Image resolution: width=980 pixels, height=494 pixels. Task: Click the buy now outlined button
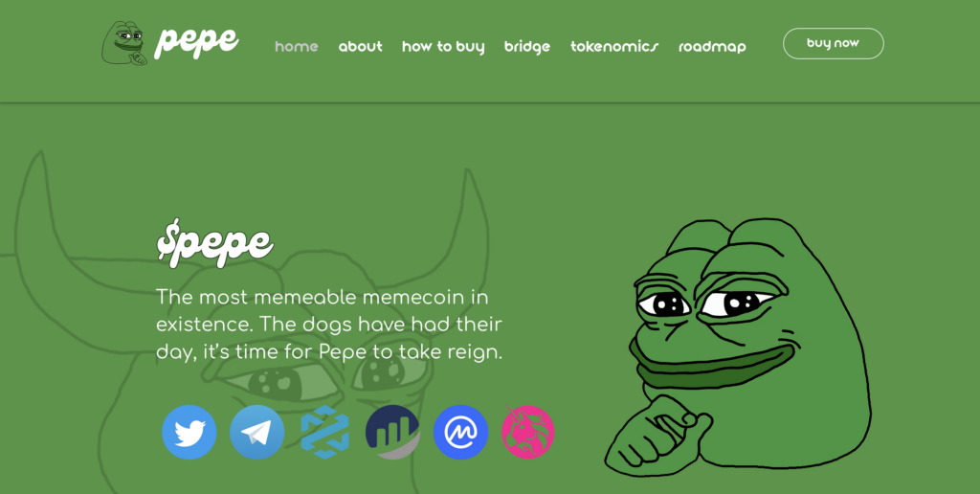pos(834,43)
